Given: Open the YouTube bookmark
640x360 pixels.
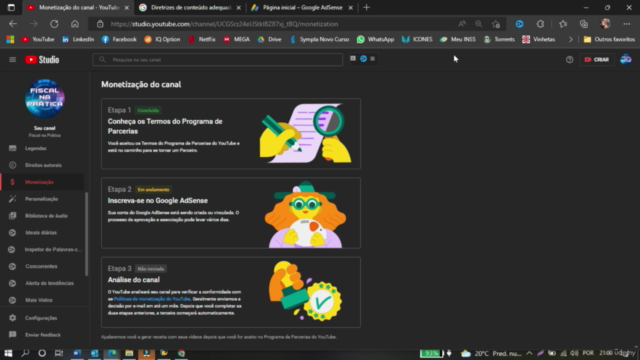Looking at the screenshot, I should pyautogui.click(x=38, y=39).
